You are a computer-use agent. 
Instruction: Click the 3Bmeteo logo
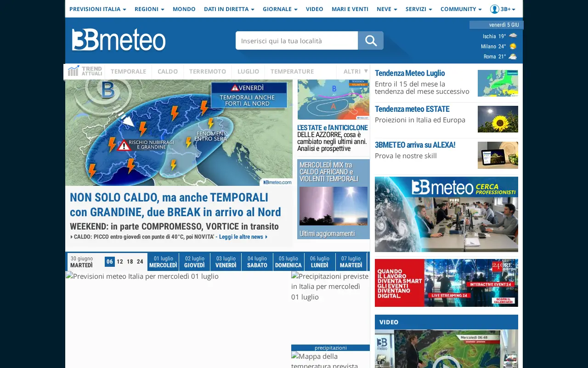[x=119, y=40]
